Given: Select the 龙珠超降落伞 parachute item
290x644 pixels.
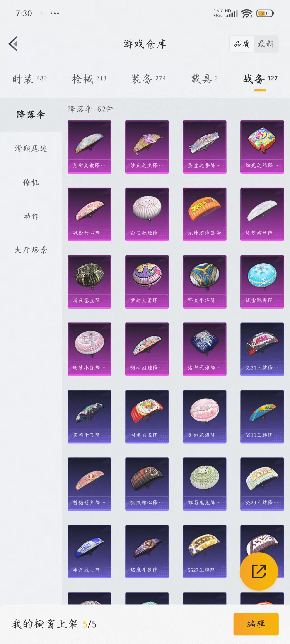Looking at the screenshot, I should pos(204,214).
